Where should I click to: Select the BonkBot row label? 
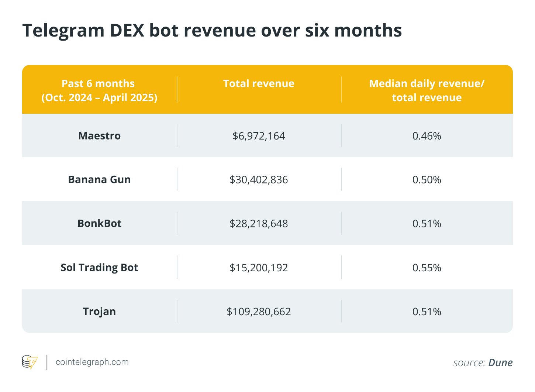point(99,224)
